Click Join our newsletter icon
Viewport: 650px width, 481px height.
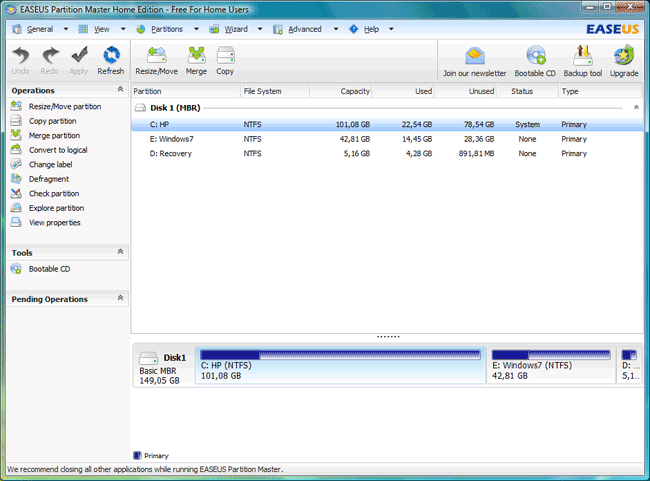(x=475, y=60)
